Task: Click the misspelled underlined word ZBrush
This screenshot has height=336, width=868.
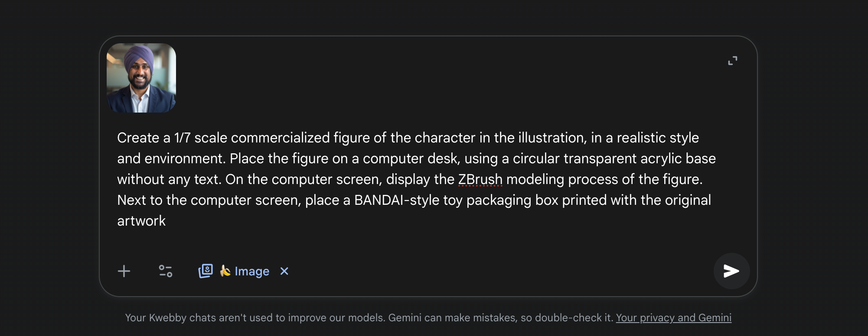Action: tap(480, 179)
